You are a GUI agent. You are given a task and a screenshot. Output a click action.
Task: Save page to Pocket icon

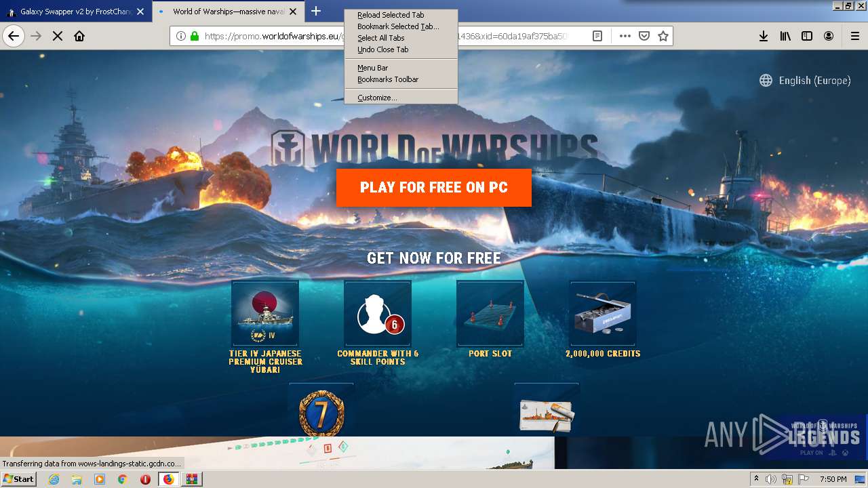(x=644, y=36)
